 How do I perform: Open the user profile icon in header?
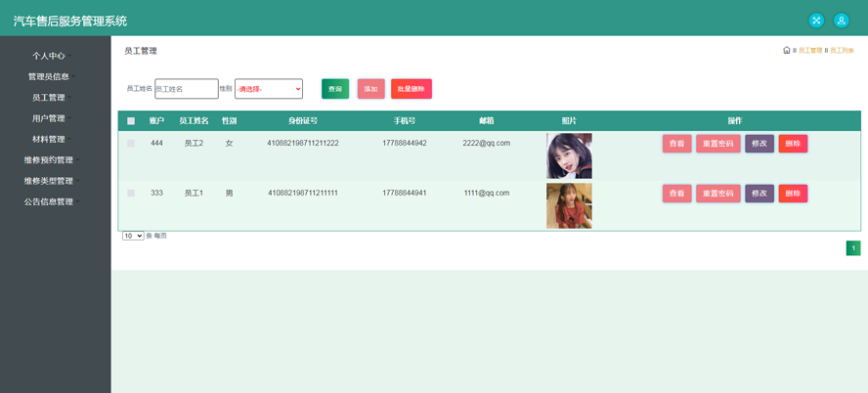coord(841,21)
